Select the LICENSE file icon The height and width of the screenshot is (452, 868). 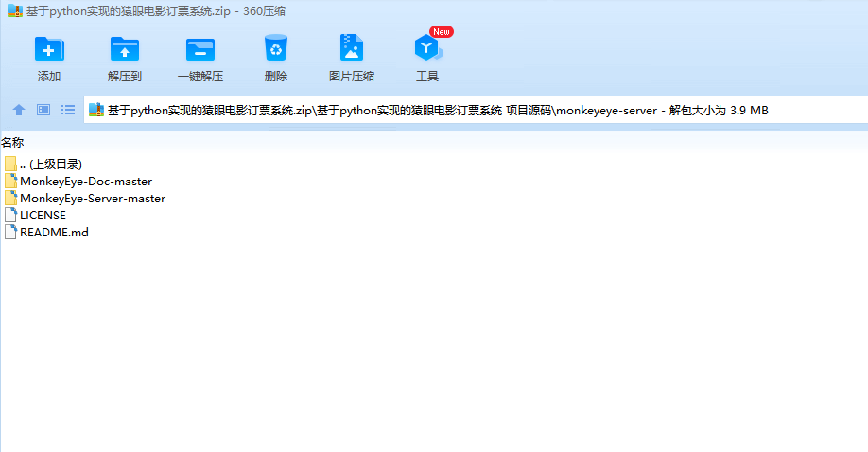click(10, 215)
